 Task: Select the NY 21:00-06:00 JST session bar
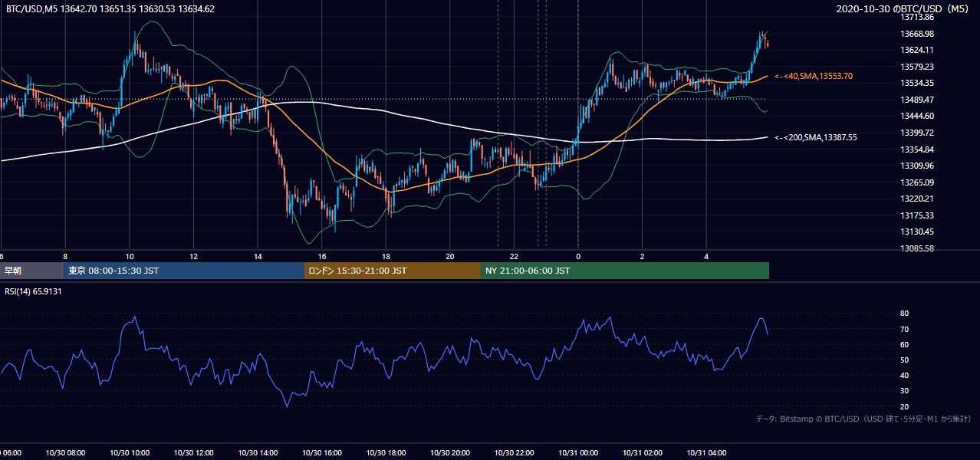(625, 271)
